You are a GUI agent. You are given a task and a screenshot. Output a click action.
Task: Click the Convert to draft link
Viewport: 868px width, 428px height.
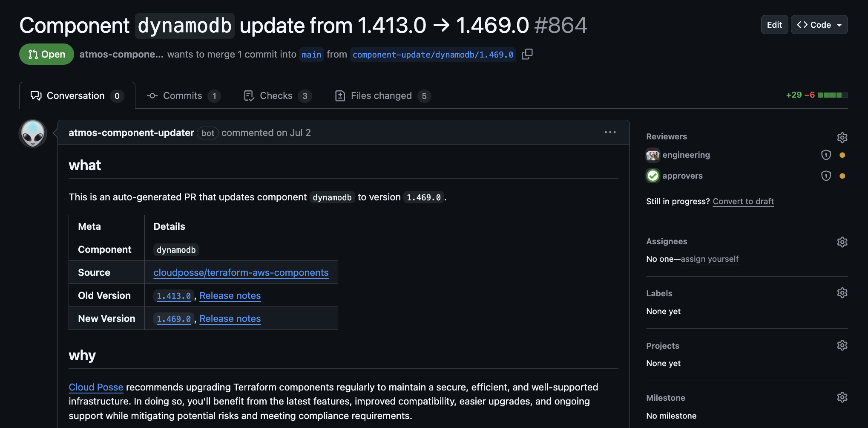click(743, 201)
